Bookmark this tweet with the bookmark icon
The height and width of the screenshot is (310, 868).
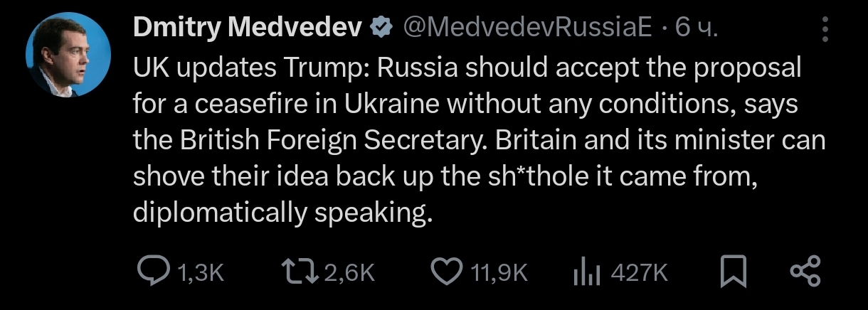pos(734,272)
